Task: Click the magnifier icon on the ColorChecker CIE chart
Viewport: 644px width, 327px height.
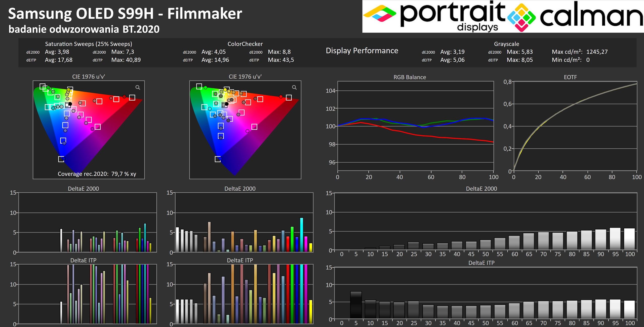Action: point(294,87)
